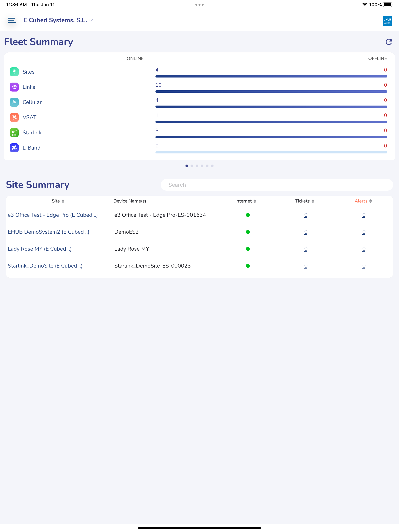Select the purple Links globe icon
This screenshot has height=532, width=399.
pos(14,87)
